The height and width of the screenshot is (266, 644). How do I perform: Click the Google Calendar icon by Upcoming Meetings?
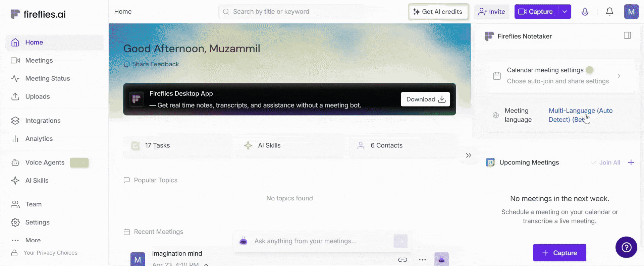click(x=490, y=162)
